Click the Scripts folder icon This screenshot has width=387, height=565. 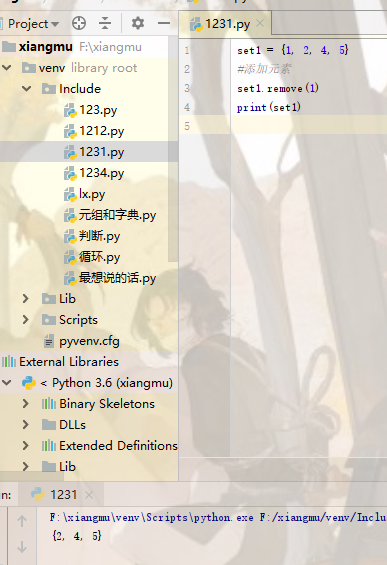(x=49, y=320)
